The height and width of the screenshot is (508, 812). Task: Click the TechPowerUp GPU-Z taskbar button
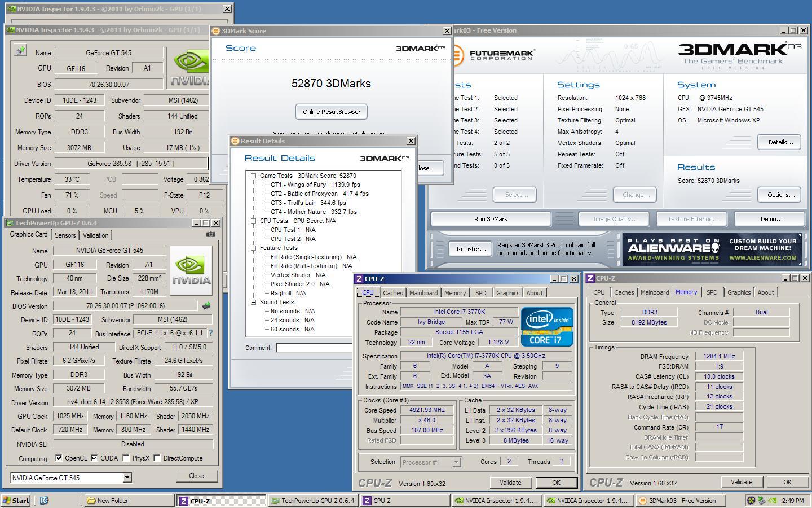point(312,500)
